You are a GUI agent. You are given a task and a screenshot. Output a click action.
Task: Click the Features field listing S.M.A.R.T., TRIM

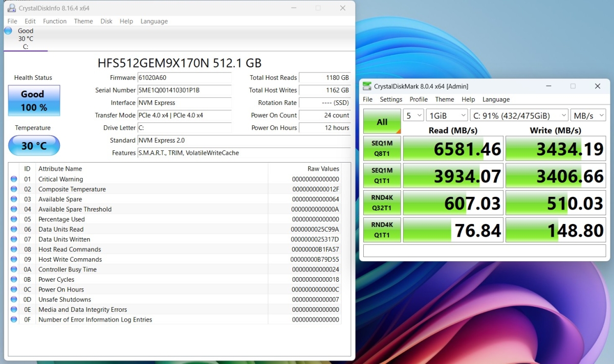pos(244,153)
